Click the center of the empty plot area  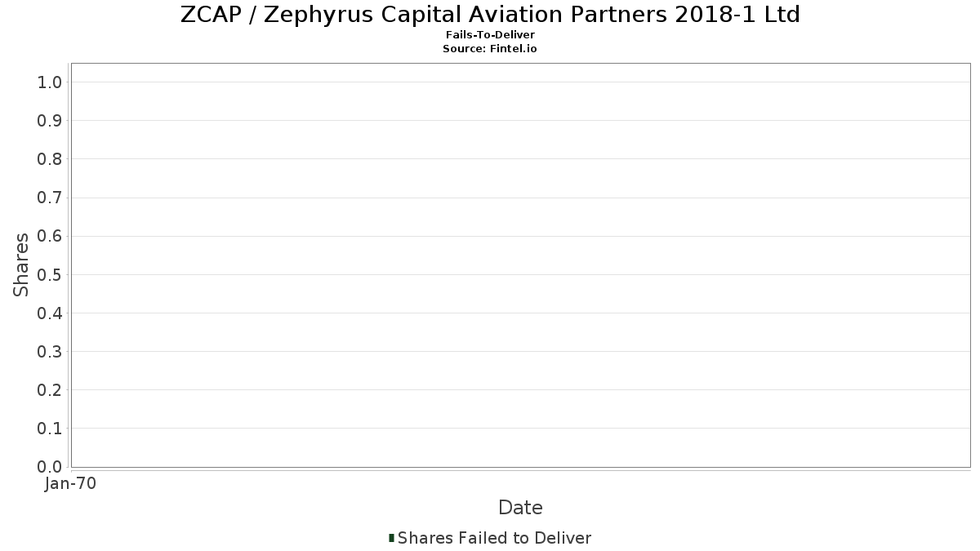[520, 265]
